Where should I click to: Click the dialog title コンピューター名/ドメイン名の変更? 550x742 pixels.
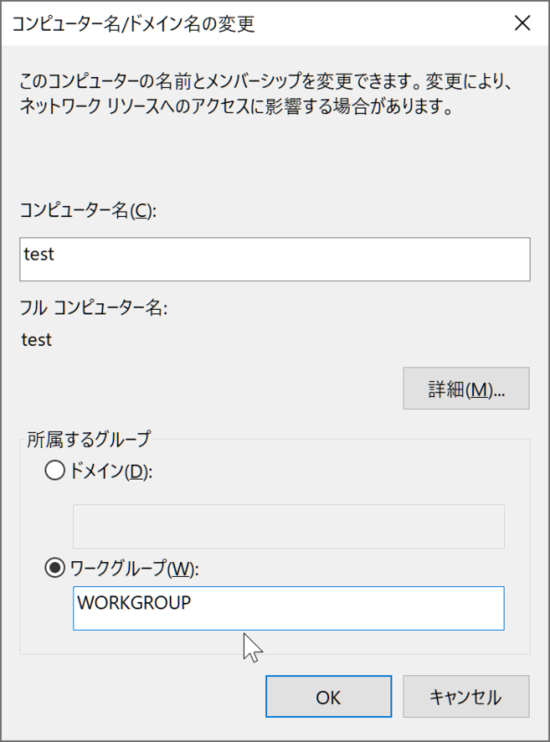click(x=133, y=24)
